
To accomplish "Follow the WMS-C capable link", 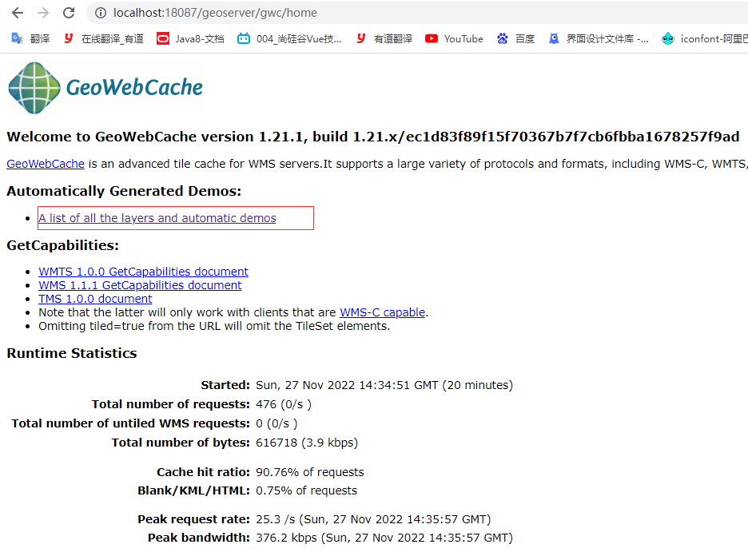I will (x=382, y=312).
